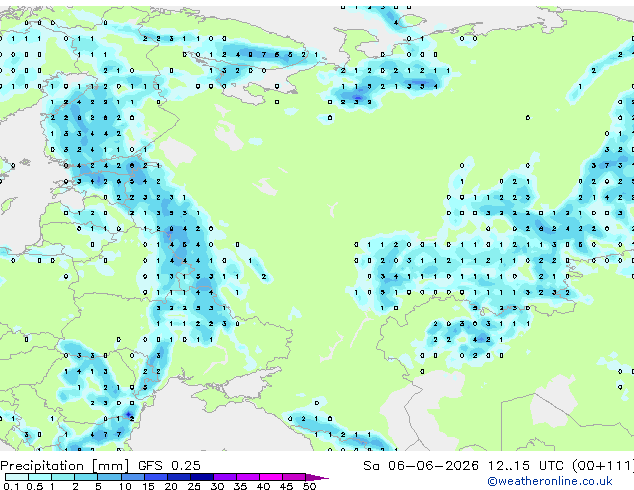Screen dimensions: 634x490
Task: Click the 'Precipitation [mm]' legend title
Action: (x=65, y=466)
